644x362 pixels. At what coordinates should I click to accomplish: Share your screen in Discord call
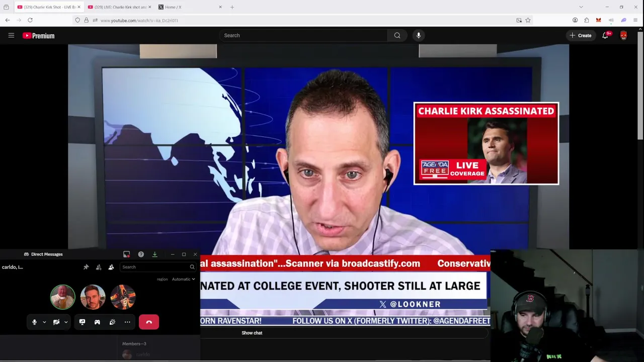coord(82,322)
